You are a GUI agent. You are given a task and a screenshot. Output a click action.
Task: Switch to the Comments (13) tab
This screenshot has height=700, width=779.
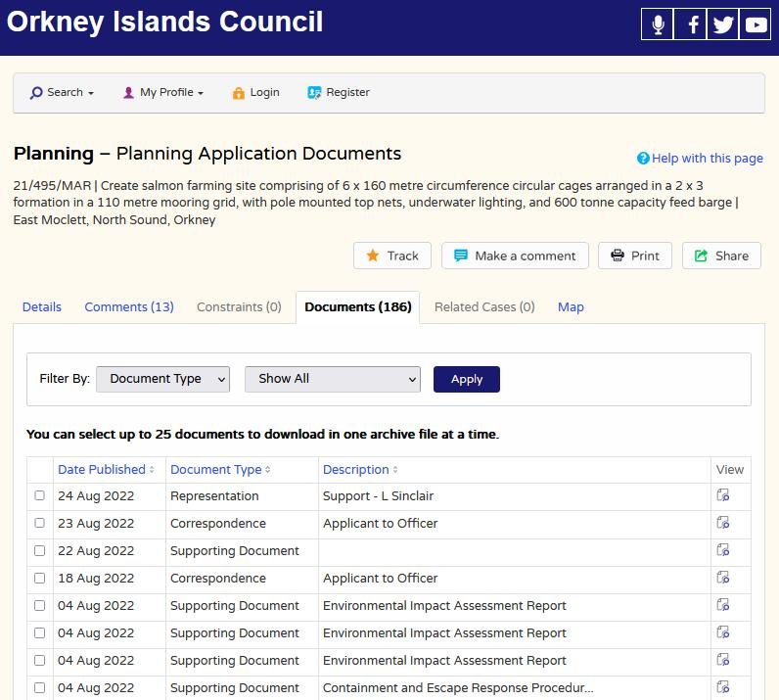(x=129, y=307)
